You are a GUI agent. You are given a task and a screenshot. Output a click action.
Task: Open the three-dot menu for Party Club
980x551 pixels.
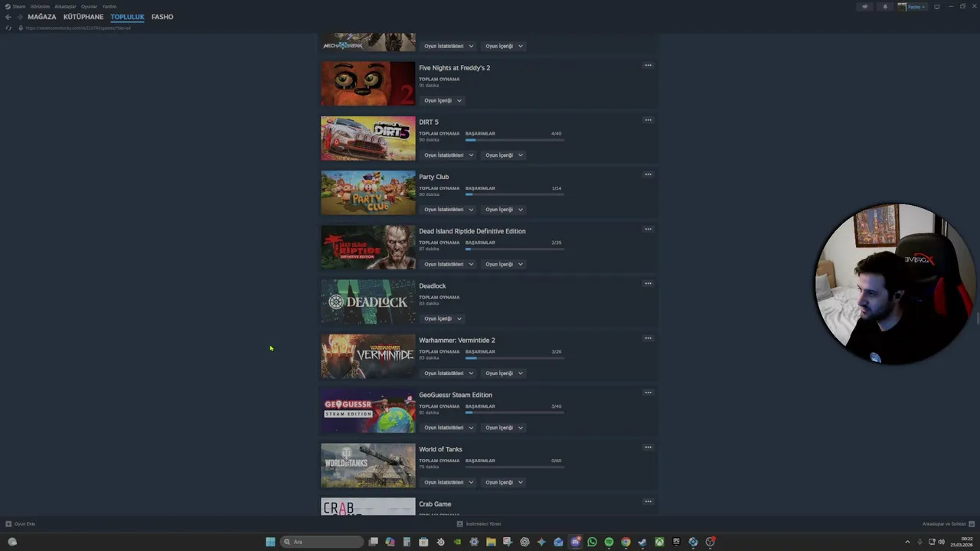tap(648, 174)
